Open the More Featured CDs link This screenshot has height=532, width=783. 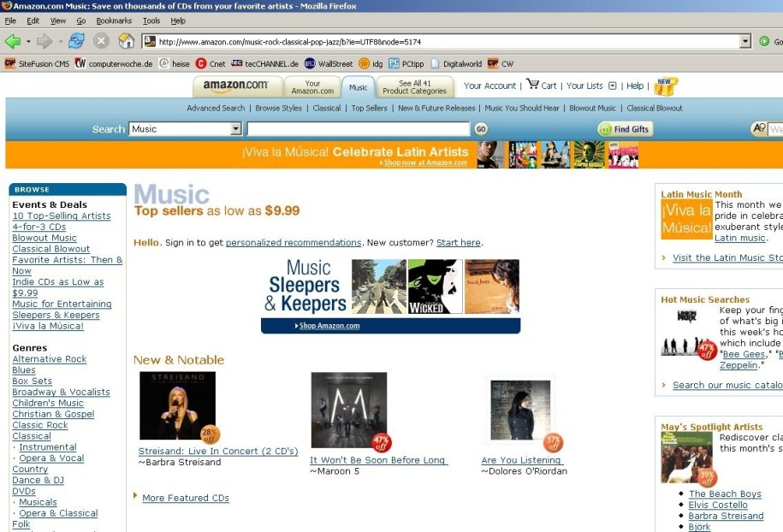point(185,498)
